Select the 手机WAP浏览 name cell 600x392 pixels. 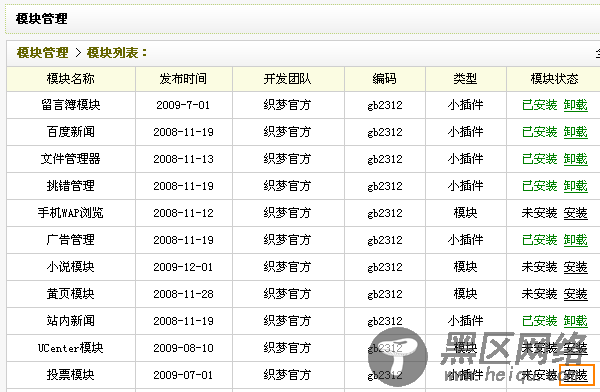pos(71,213)
